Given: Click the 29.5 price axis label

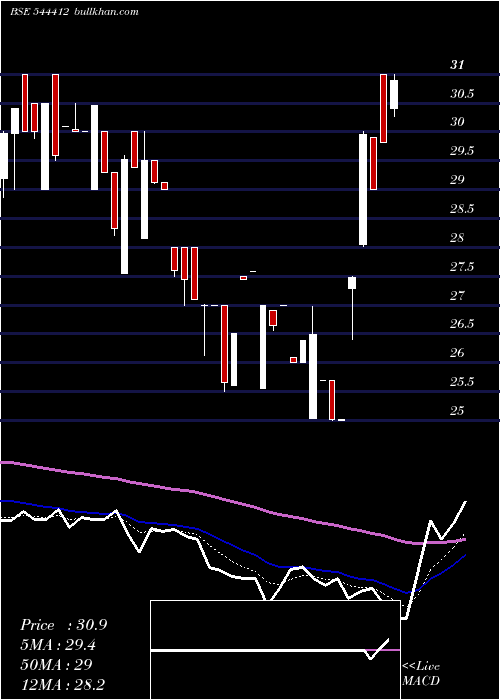Looking at the screenshot, I should click(x=461, y=151).
